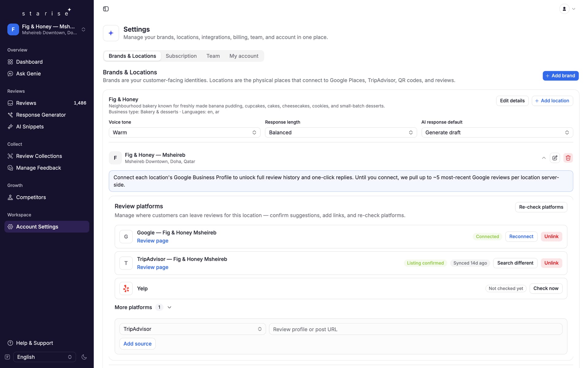
Task: Click the Competitors podium icon
Action: click(x=10, y=197)
